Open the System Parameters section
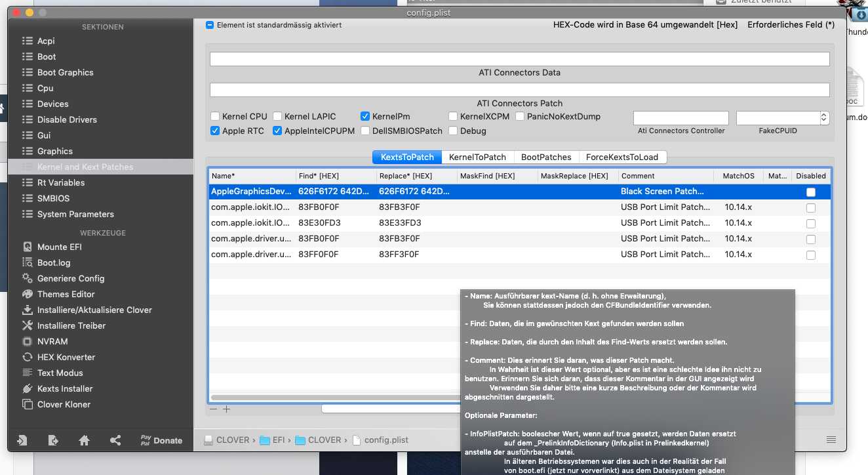This screenshot has width=868, height=475. 75,214
